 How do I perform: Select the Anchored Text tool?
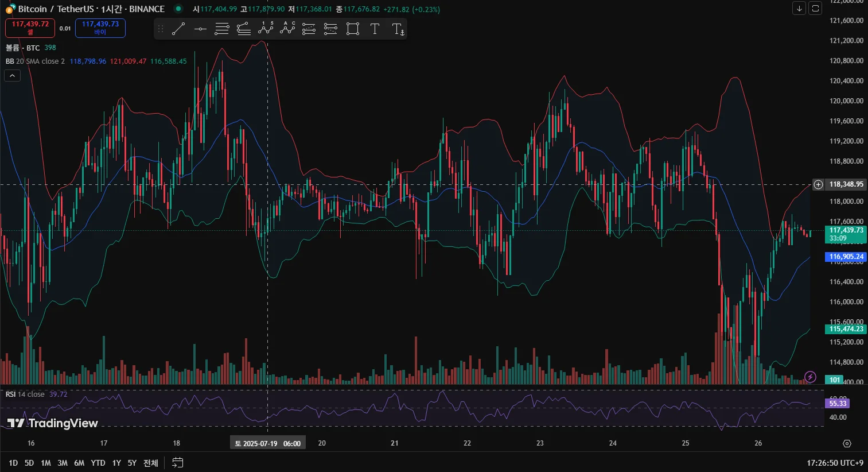[398, 29]
